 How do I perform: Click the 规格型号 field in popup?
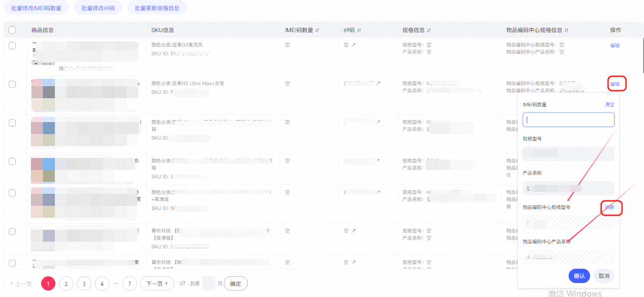click(569, 153)
